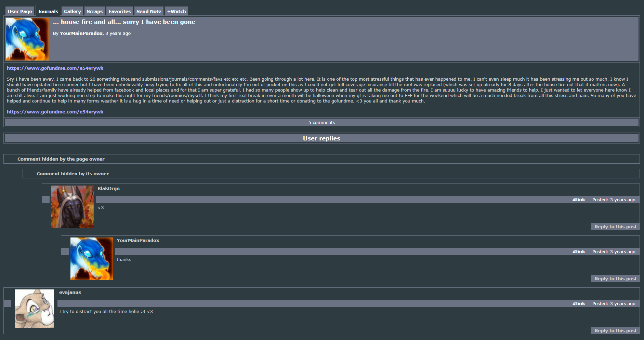Switch to the Journals tab
The image size is (644, 340).
pos(48,11)
